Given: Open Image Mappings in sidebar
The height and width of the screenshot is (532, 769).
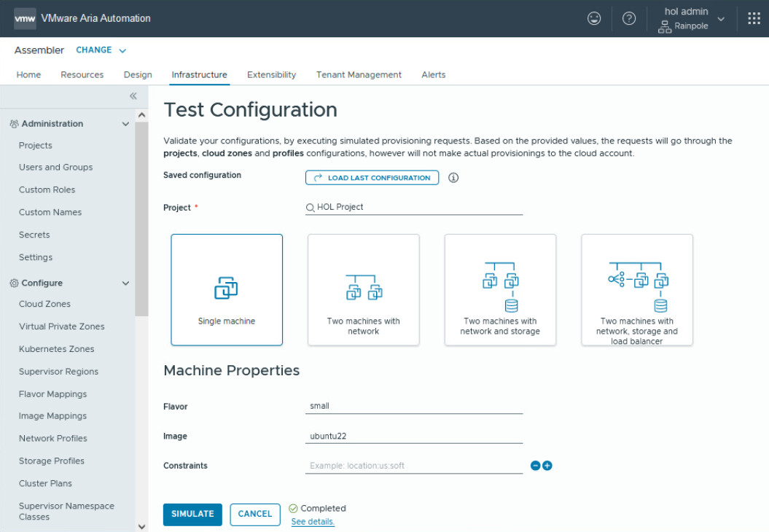Looking at the screenshot, I should [52, 416].
